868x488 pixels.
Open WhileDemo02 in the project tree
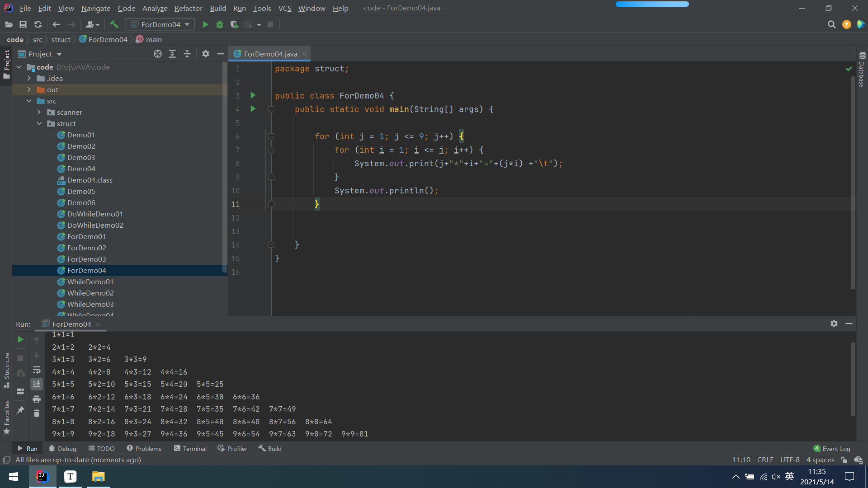click(90, 293)
